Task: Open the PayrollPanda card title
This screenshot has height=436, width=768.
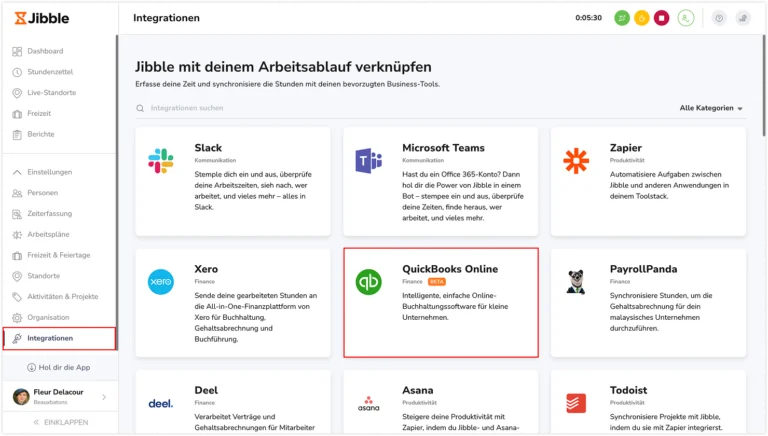Action: click(x=643, y=269)
